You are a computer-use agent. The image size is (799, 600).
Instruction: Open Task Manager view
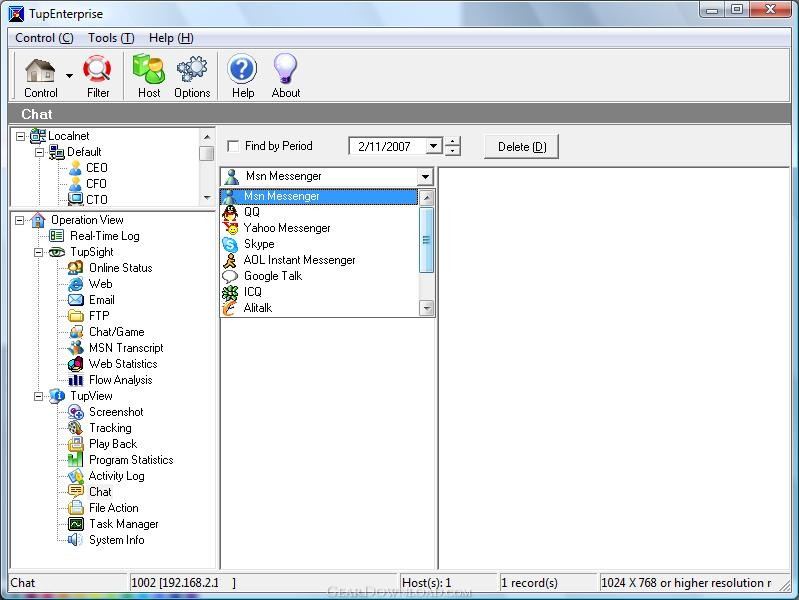click(x=123, y=524)
